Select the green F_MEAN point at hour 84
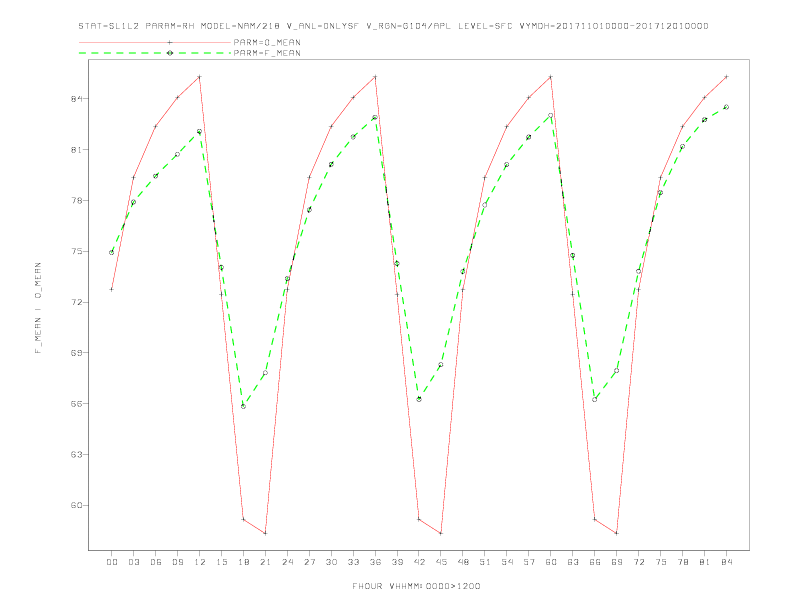 click(726, 107)
